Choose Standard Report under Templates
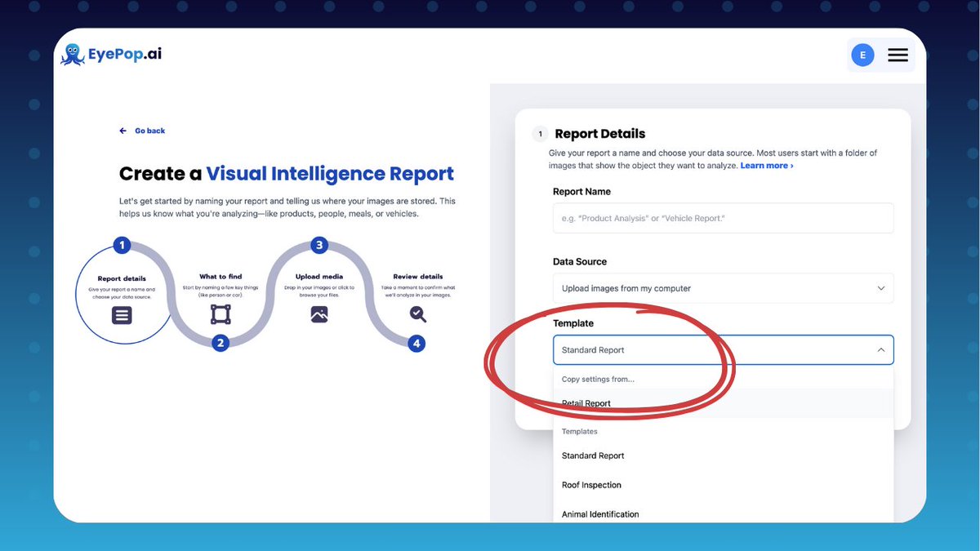This screenshot has height=551, width=980. pyautogui.click(x=592, y=455)
